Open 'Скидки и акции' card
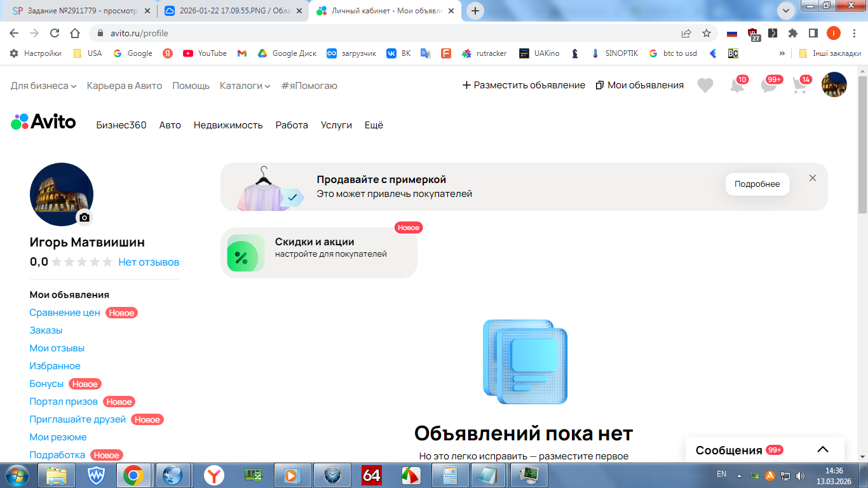The image size is (868, 488). pyautogui.click(x=319, y=253)
